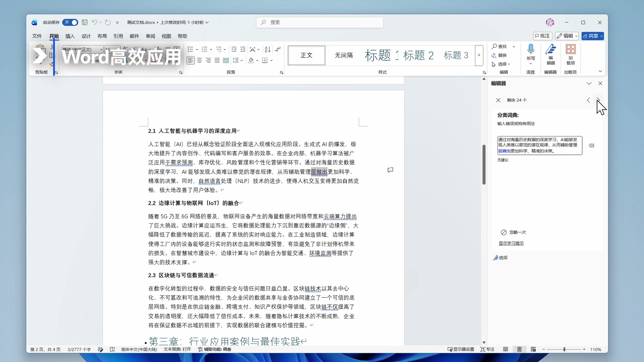Screen dimensions: 644x362
Task: Click the increase indent icon
Action: click(x=243, y=50)
